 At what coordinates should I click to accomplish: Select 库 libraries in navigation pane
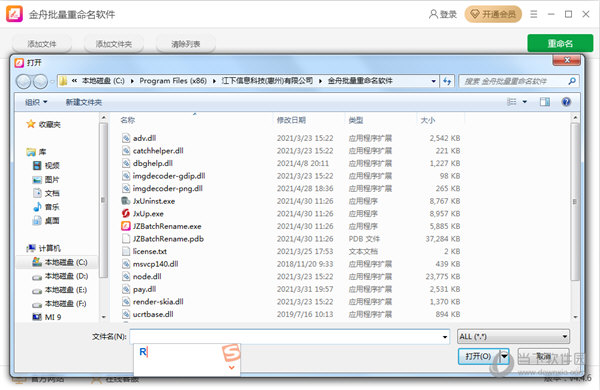[x=36, y=152]
